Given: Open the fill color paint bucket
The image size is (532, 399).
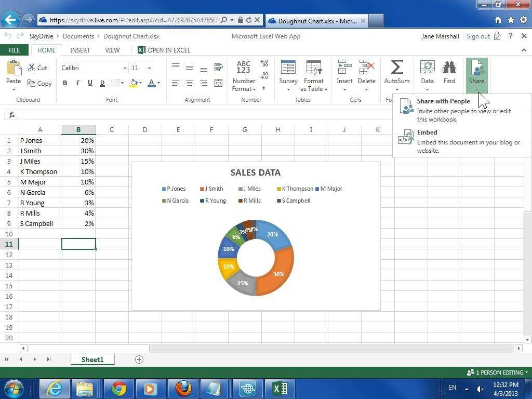Looking at the screenshot, I should 134,83.
